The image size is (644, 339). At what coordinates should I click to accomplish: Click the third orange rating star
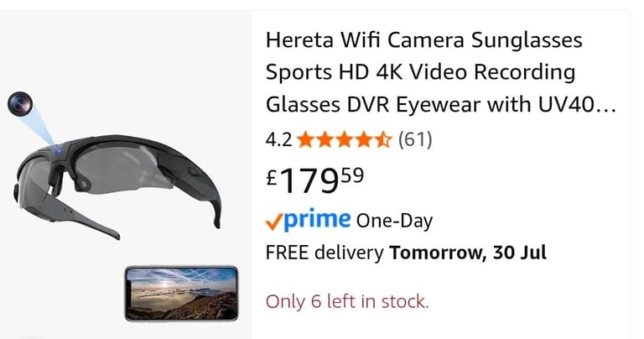point(344,139)
